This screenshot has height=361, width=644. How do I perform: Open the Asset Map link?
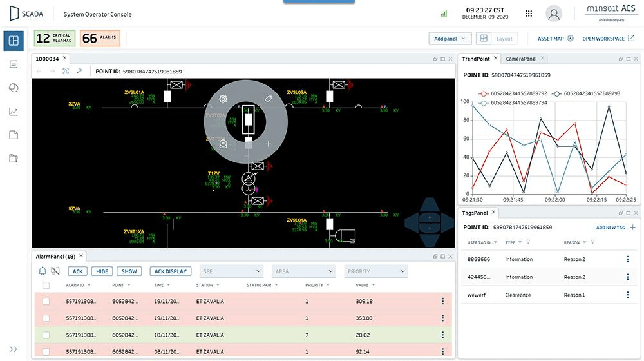(x=555, y=39)
